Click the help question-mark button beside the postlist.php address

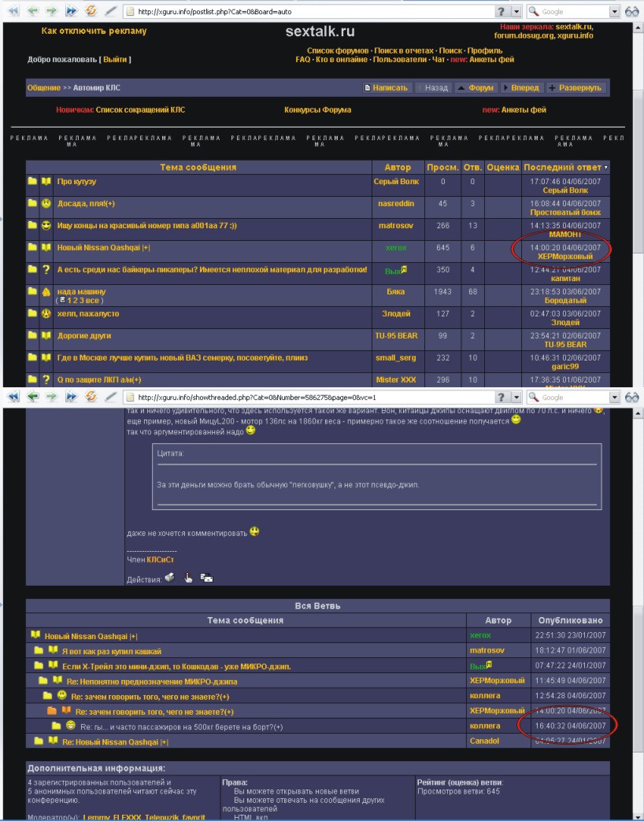[x=502, y=12]
